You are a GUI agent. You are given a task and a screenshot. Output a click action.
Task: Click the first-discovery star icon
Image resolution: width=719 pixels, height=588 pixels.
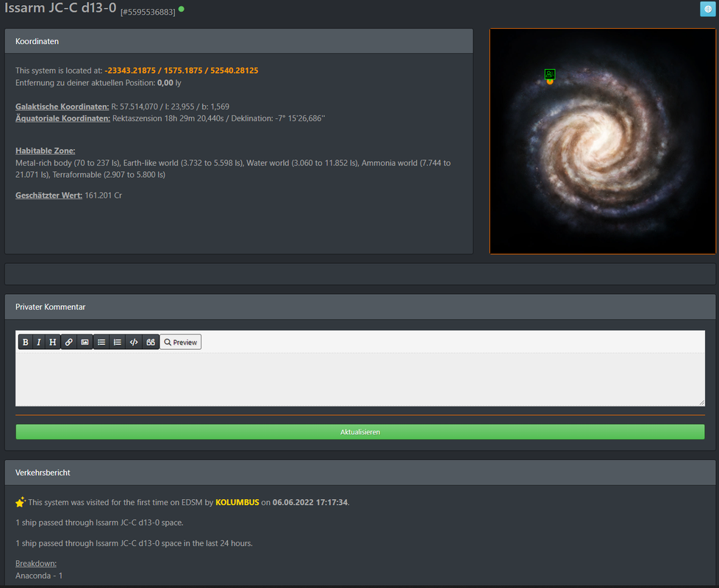tap(20, 502)
